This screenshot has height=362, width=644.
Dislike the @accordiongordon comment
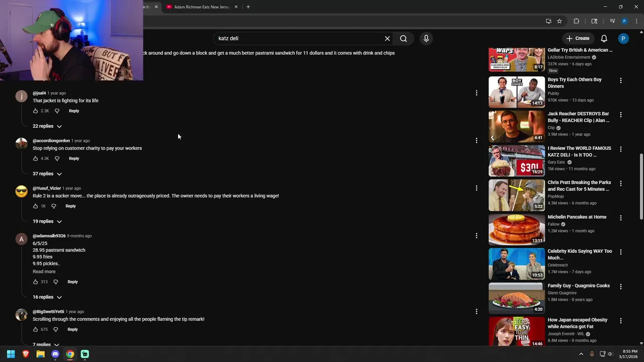(x=57, y=158)
